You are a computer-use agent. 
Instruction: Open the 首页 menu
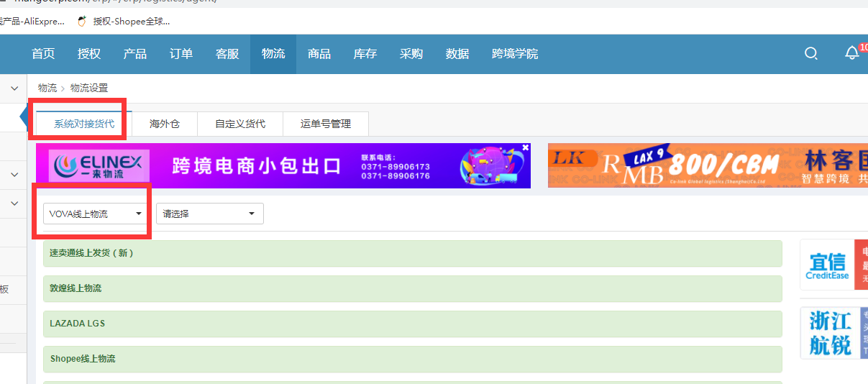point(43,54)
